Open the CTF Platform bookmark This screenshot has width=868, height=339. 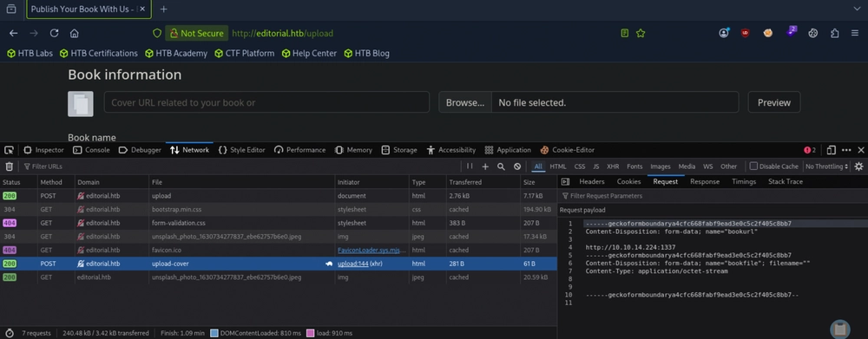click(244, 54)
